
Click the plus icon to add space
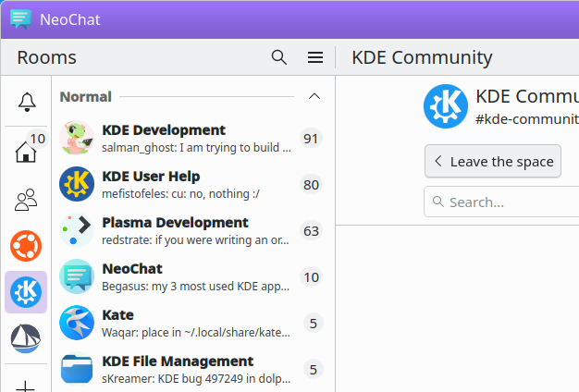pyautogui.click(x=26, y=386)
